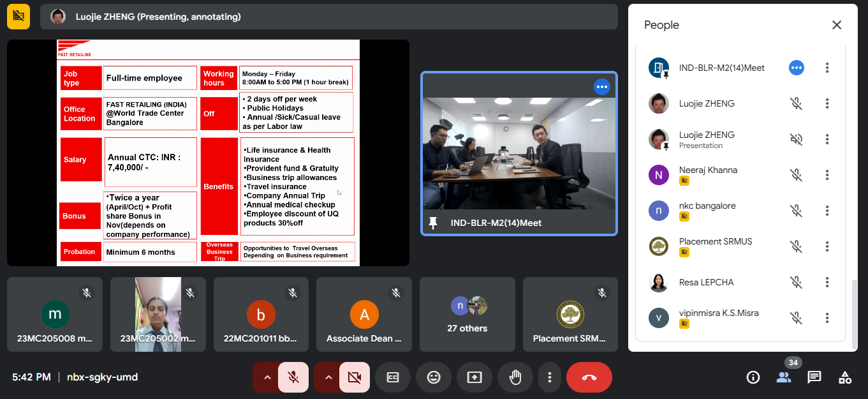Open more actions for Resa LEPCHA
Screen dimensions: 868x399
[827, 282]
